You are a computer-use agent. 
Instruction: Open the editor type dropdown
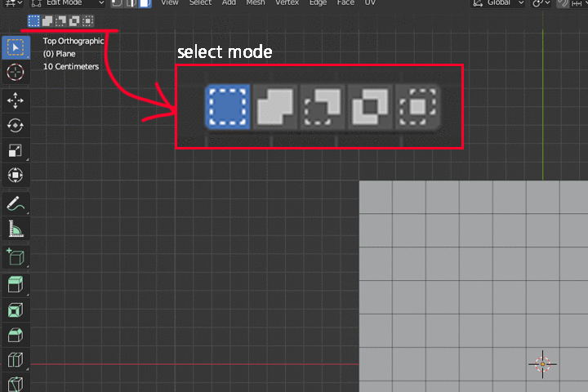[14, 3]
